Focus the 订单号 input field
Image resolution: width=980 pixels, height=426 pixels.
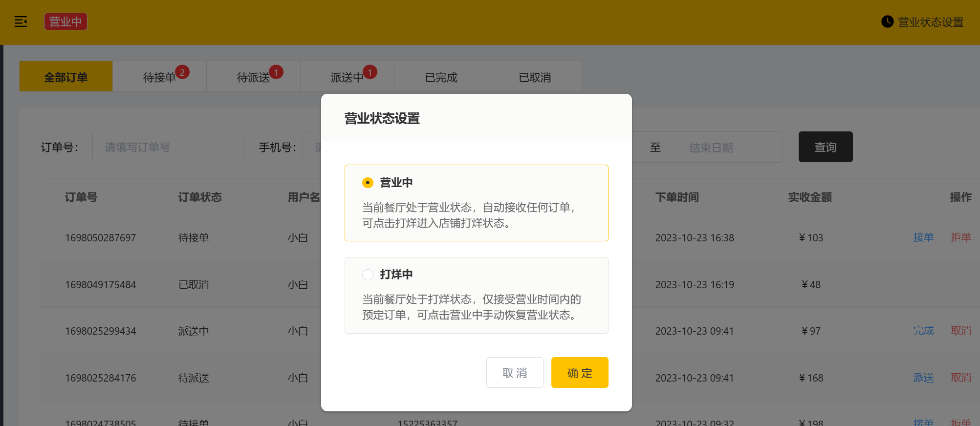(x=168, y=147)
